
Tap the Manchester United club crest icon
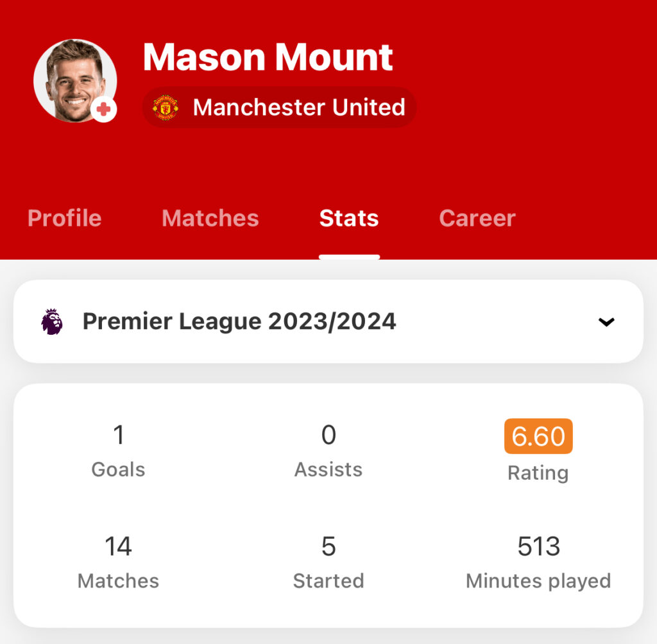click(x=166, y=107)
